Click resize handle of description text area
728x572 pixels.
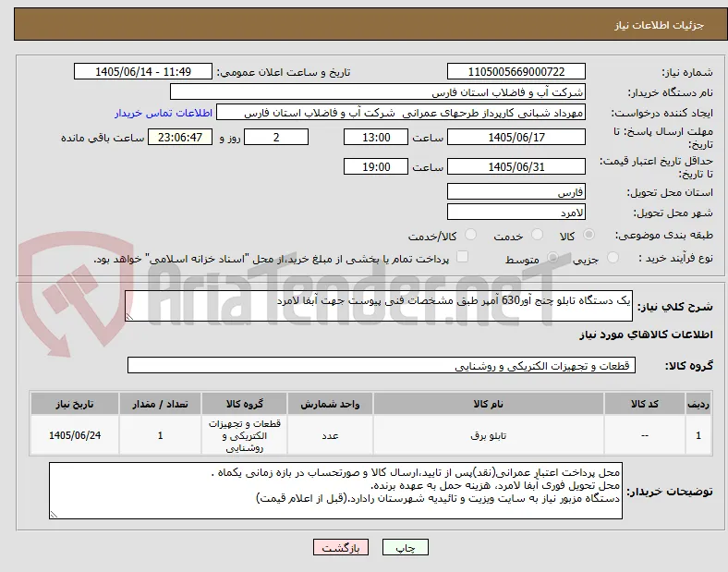pyautogui.click(x=129, y=317)
